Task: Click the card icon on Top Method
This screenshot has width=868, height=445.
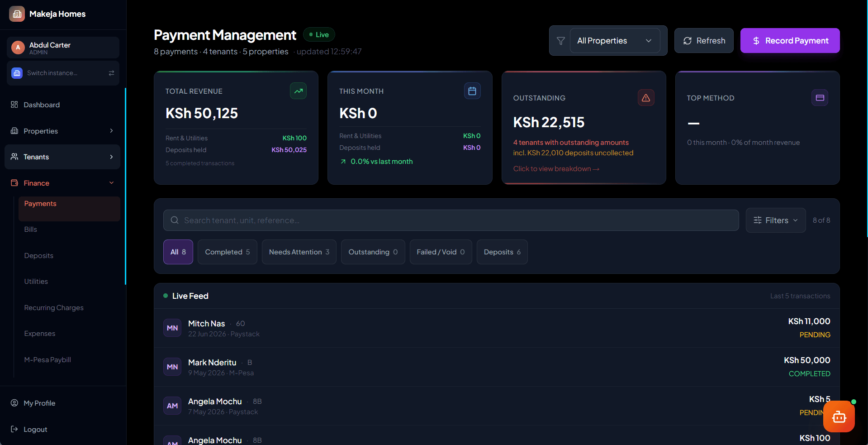Action: pyautogui.click(x=820, y=98)
